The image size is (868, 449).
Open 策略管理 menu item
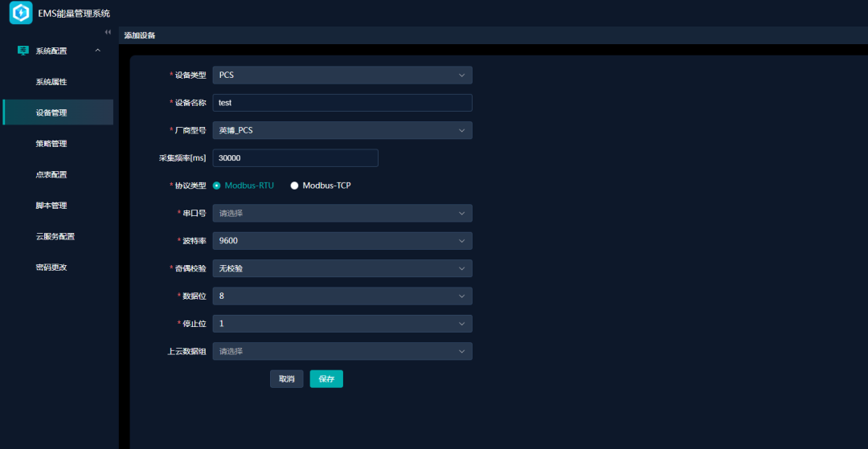tap(51, 144)
